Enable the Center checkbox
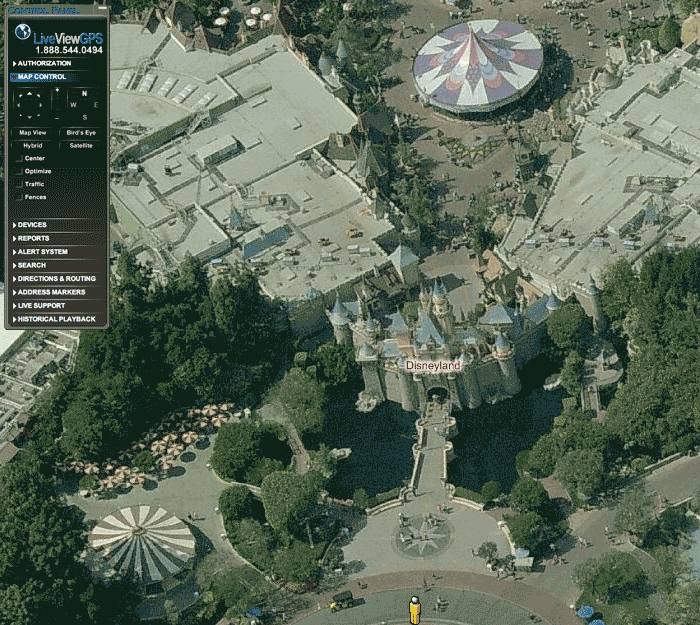700x625 pixels. 19,159
